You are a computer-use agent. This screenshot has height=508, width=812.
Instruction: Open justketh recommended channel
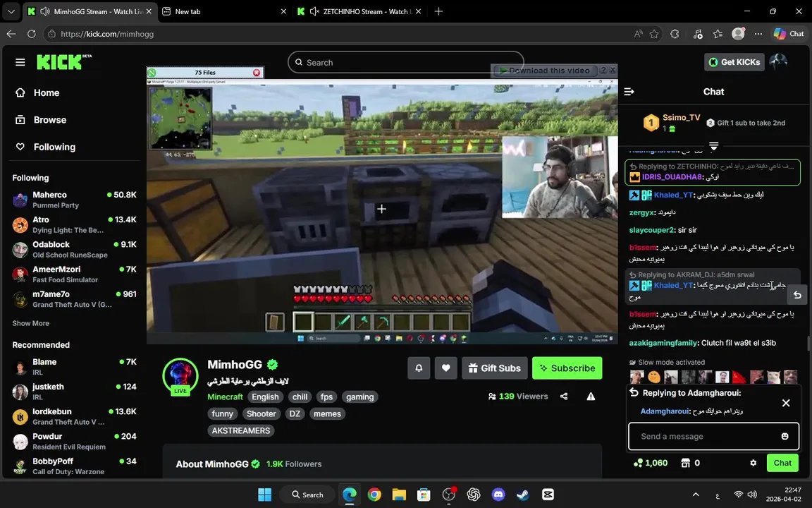point(75,392)
